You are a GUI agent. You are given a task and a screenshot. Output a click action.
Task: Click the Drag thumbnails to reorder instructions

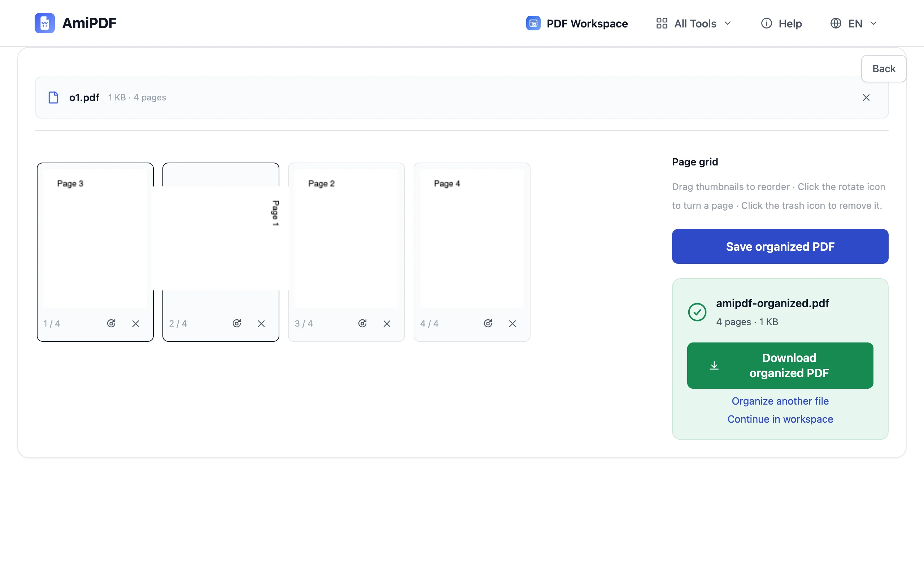778,196
